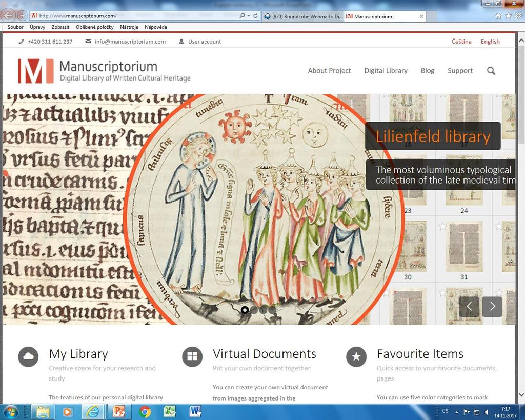Open the Úpravy menu
Screen dimensions: 525x420
click(37, 27)
